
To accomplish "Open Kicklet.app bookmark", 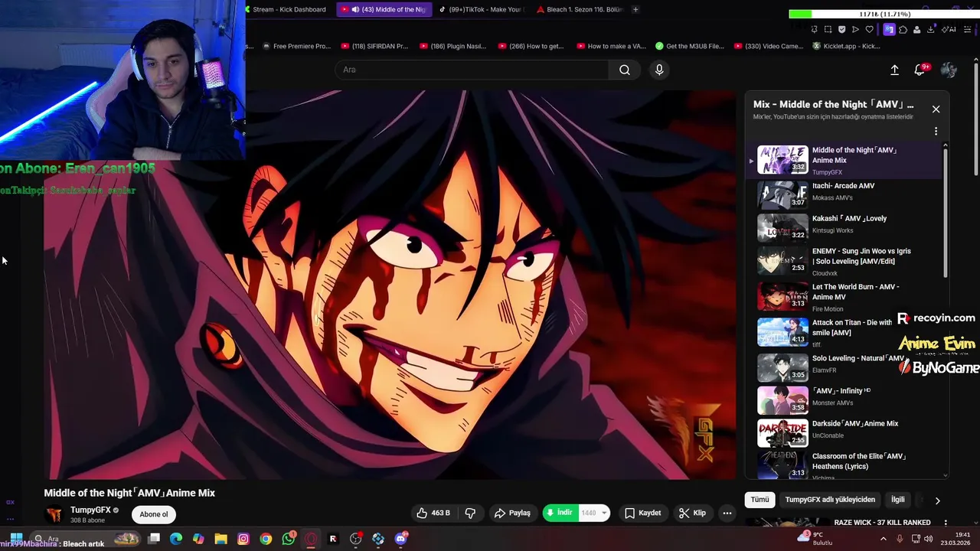I will (x=846, y=46).
